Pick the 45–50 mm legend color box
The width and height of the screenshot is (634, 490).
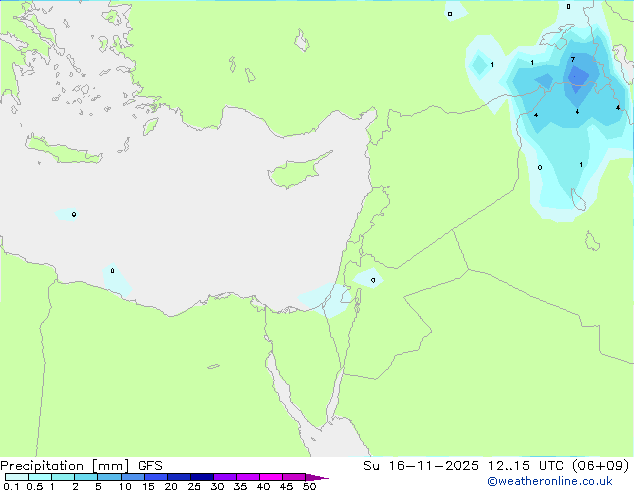coord(294,477)
